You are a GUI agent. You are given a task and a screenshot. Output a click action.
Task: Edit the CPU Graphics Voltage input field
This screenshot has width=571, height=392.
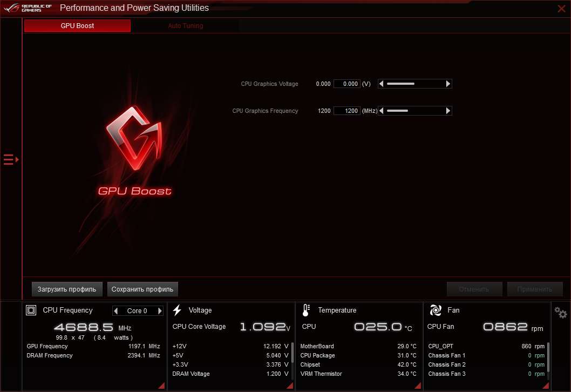pos(347,84)
